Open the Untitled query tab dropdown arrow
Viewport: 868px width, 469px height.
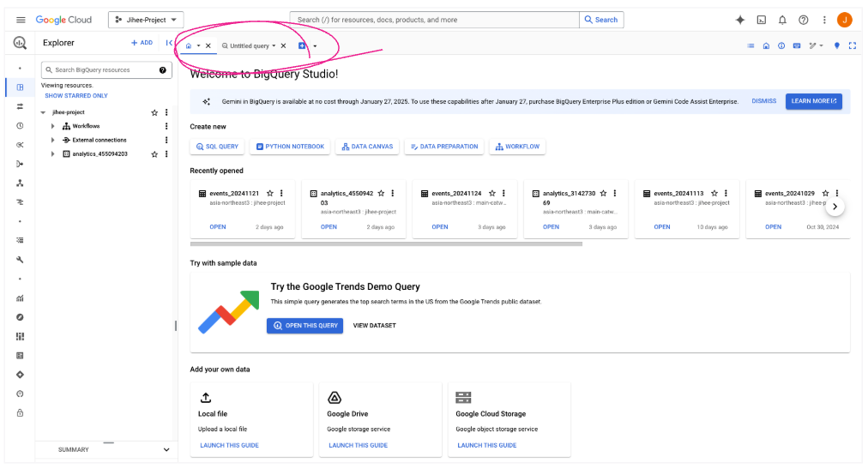tap(274, 46)
